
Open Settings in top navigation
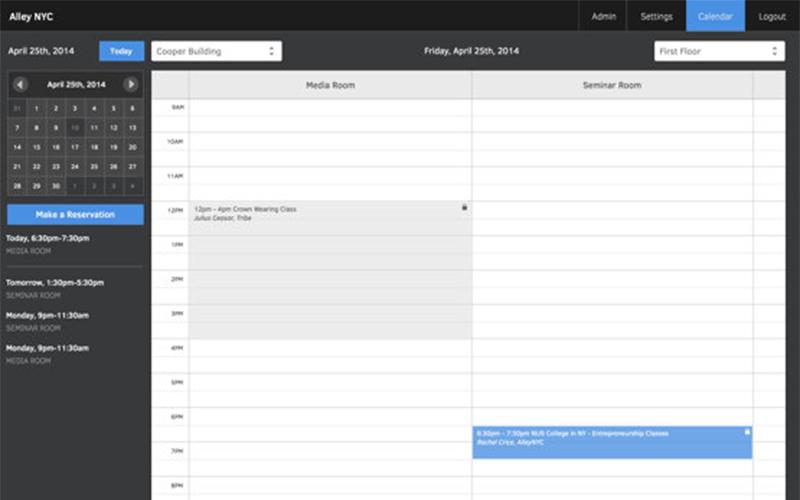tap(656, 16)
